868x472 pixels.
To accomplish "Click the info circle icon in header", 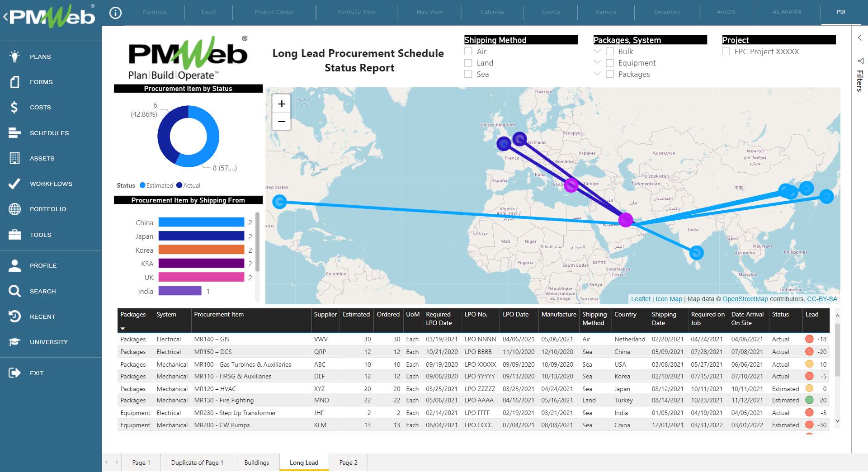I will (116, 13).
